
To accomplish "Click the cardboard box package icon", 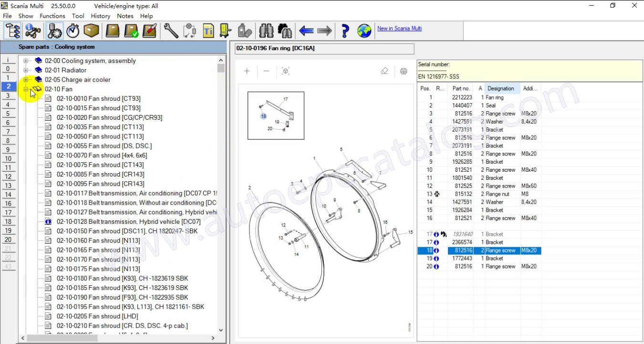I will 91,31.
